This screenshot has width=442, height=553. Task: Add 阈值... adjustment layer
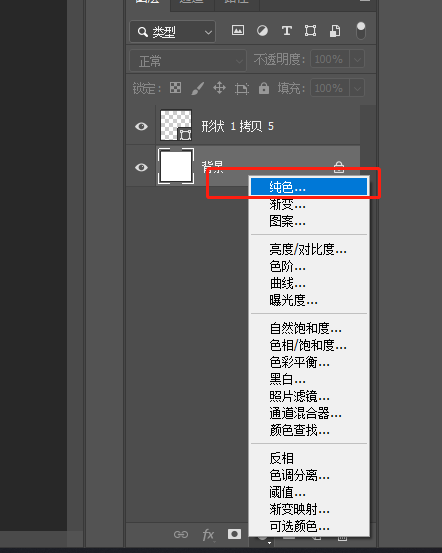(309, 492)
